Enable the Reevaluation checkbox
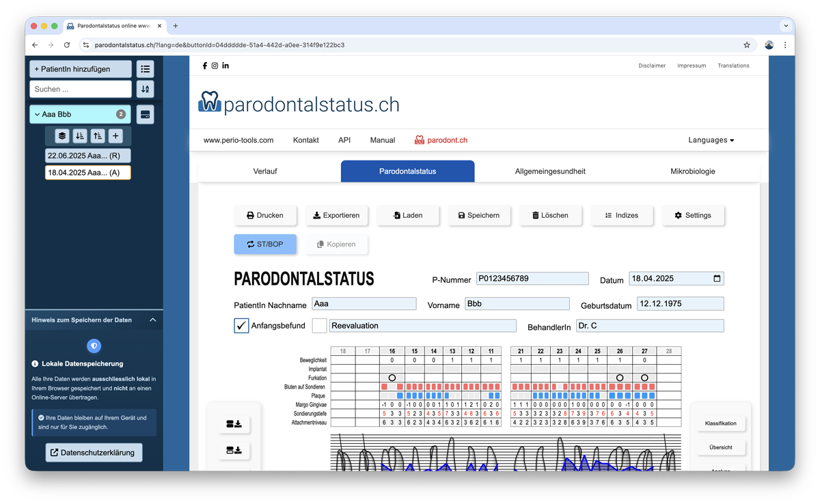 (319, 326)
